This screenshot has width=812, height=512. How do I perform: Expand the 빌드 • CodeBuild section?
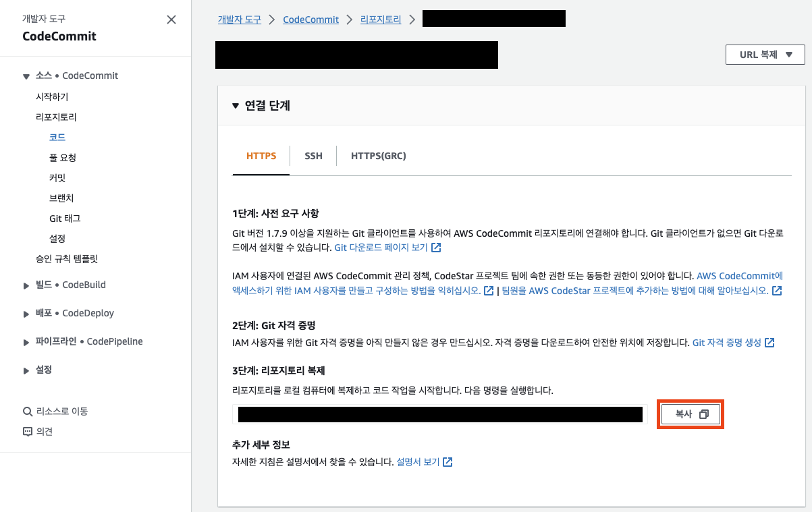[x=26, y=285]
